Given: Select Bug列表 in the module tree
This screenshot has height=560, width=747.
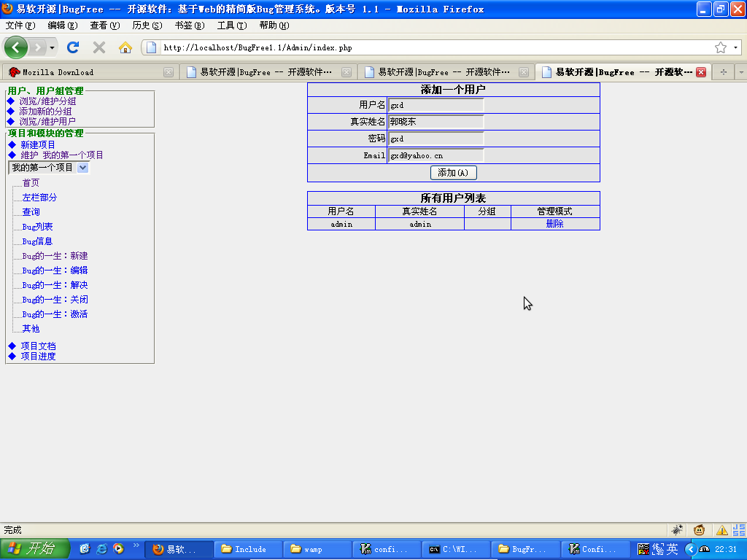Looking at the screenshot, I should click(37, 227).
